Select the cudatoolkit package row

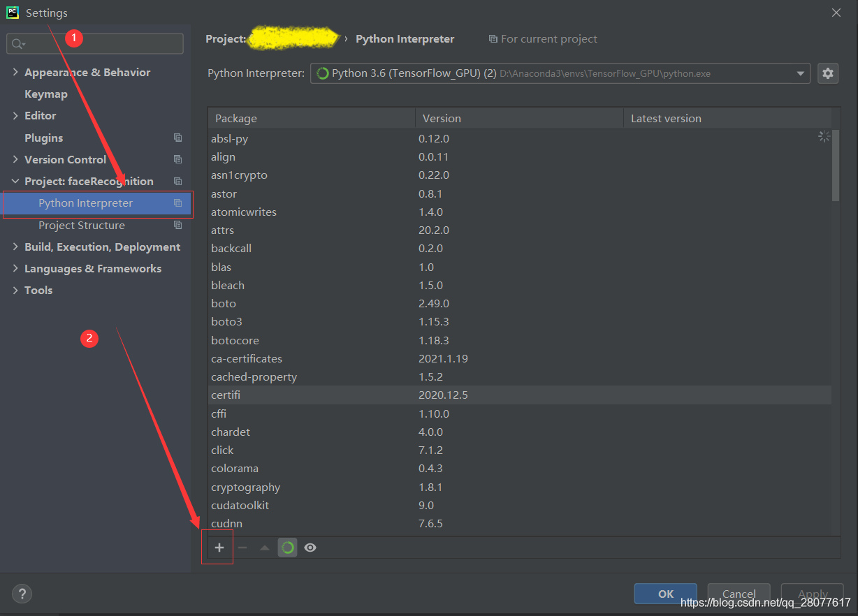519,505
